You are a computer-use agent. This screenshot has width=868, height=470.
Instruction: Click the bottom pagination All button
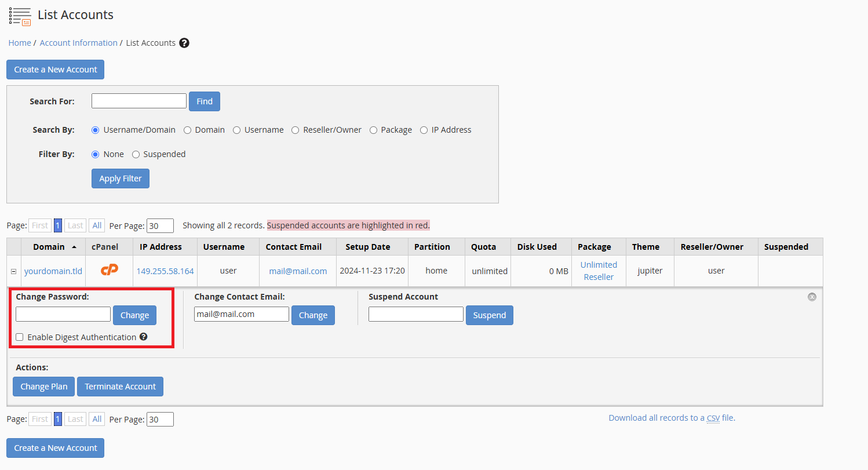pyautogui.click(x=97, y=419)
